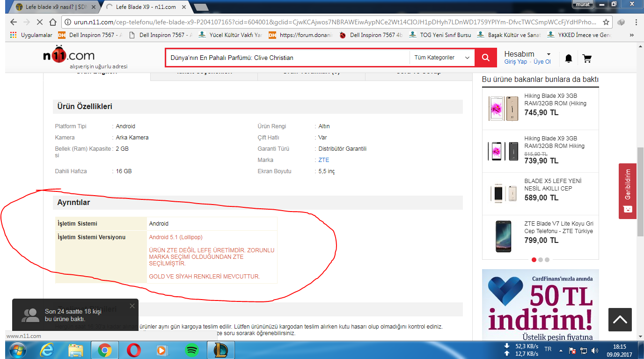Open League of Legends from the taskbar
Image resolution: width=644 pixels, height=359 pixels.
pos(221,350)
